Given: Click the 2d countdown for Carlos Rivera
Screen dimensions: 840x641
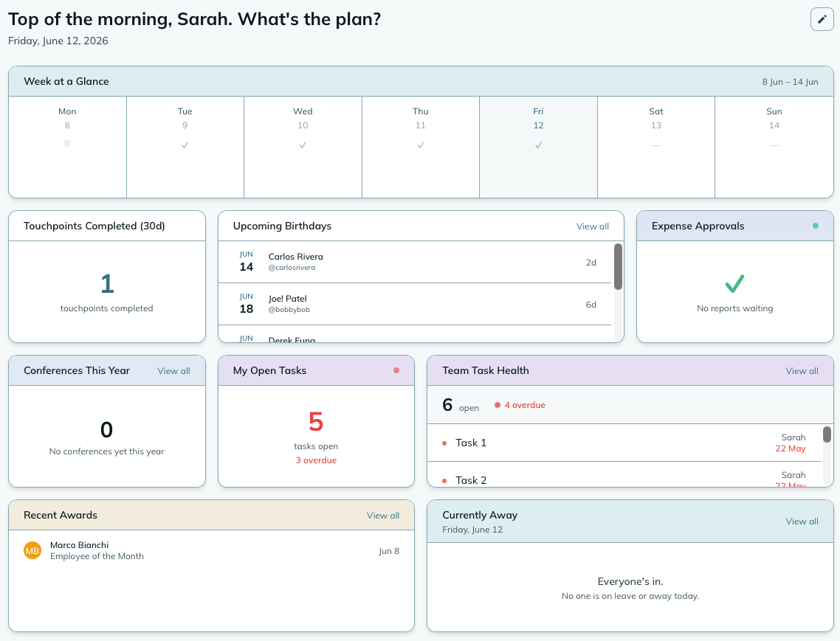Looking at the screenshot, I should [591, 263].
